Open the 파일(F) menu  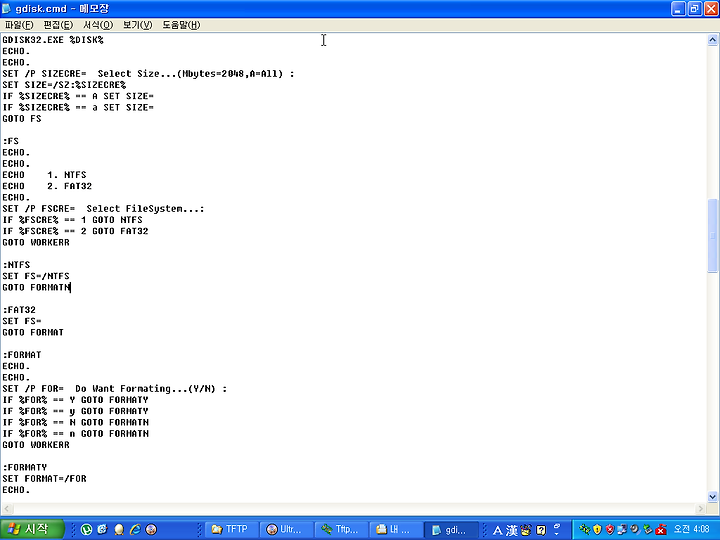tap(19, 25)
